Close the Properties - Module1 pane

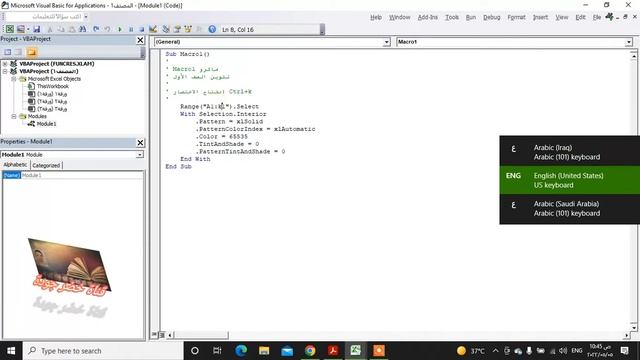pos(140,142)
